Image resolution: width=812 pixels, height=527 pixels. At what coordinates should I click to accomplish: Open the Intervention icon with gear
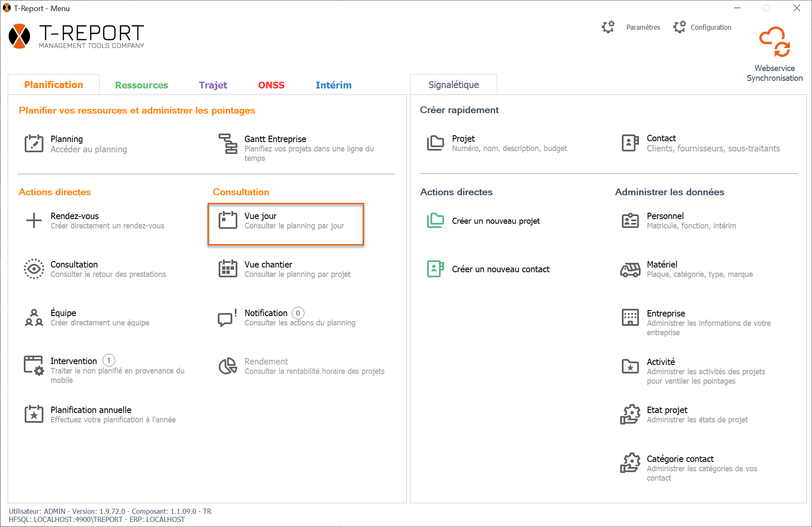34,366
